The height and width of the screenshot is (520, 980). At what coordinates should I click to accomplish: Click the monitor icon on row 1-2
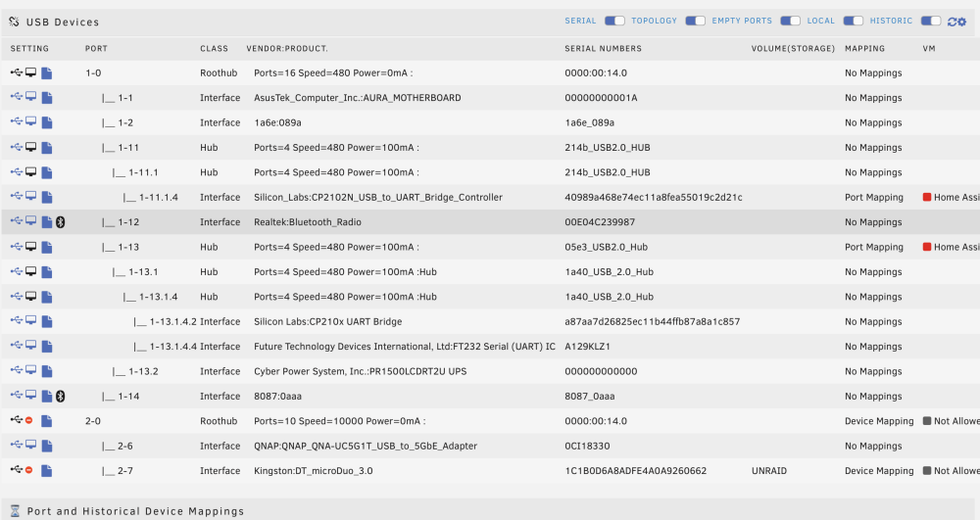point(30,122)
